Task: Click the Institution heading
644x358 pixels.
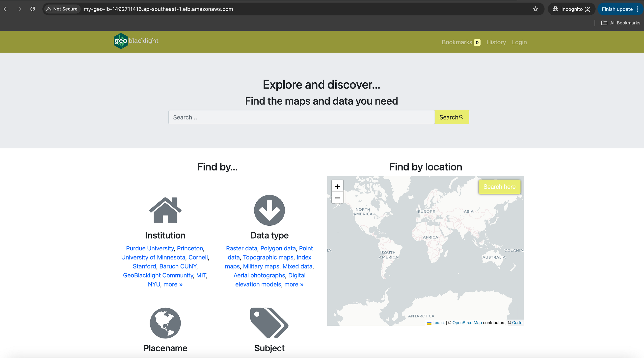Action: [165, 236]
